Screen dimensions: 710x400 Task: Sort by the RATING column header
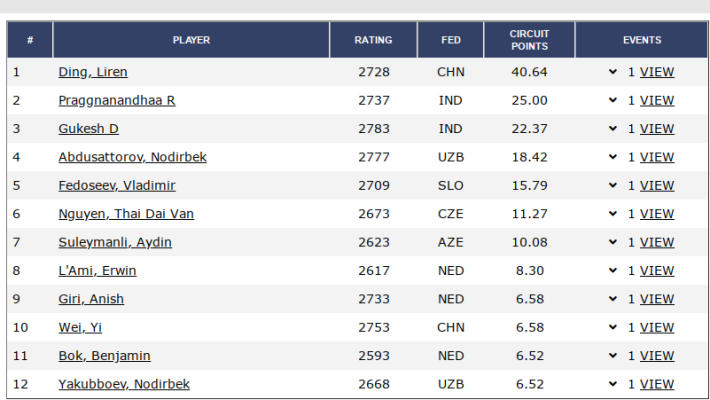(x=373, y=40)
